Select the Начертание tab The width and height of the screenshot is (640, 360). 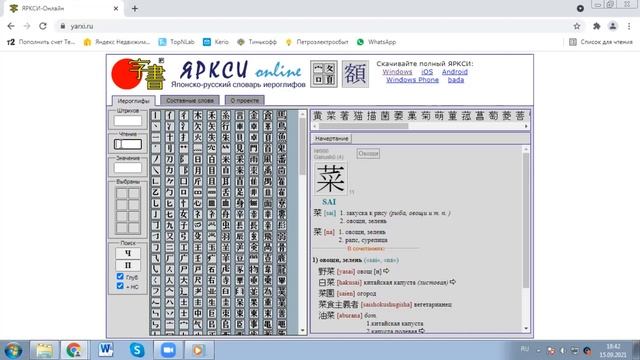coord(331,139)
